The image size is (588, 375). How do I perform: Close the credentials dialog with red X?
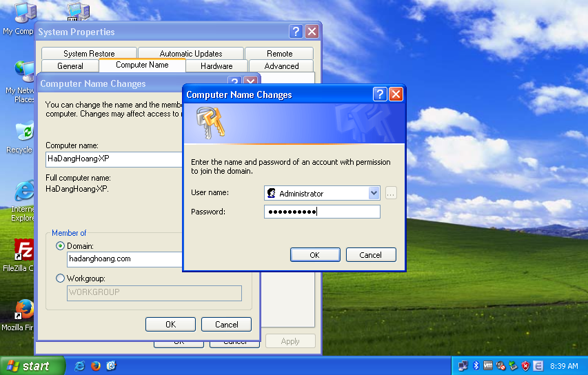(x=396, y=94)
